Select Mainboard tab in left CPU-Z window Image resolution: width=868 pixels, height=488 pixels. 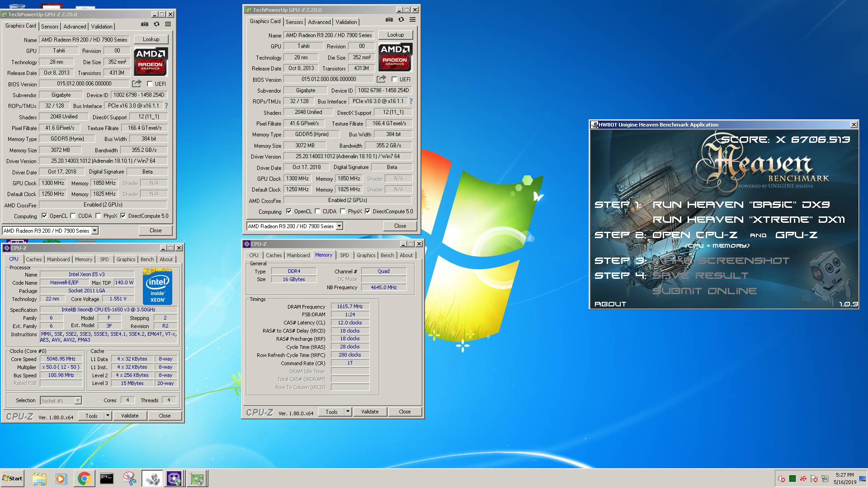(58, 259)
